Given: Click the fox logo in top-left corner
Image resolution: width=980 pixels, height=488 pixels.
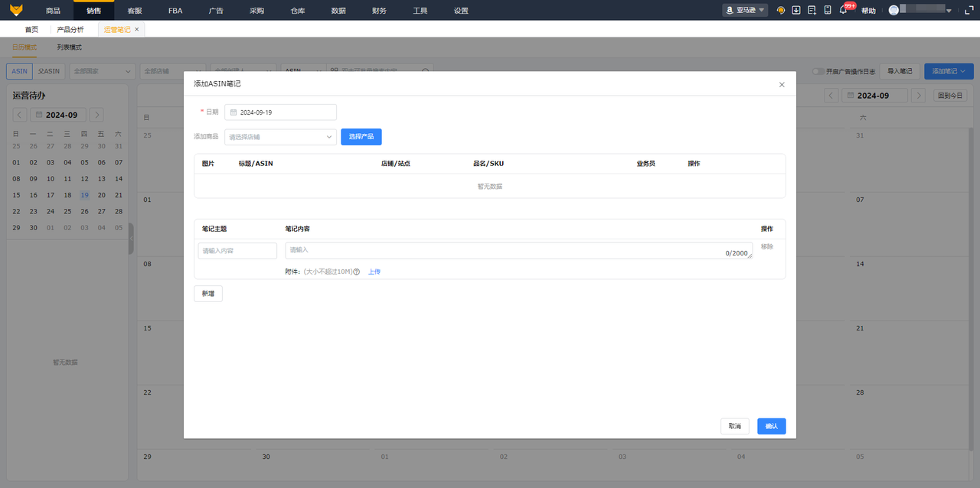Looking at the screenshot, I should (16, 10).
